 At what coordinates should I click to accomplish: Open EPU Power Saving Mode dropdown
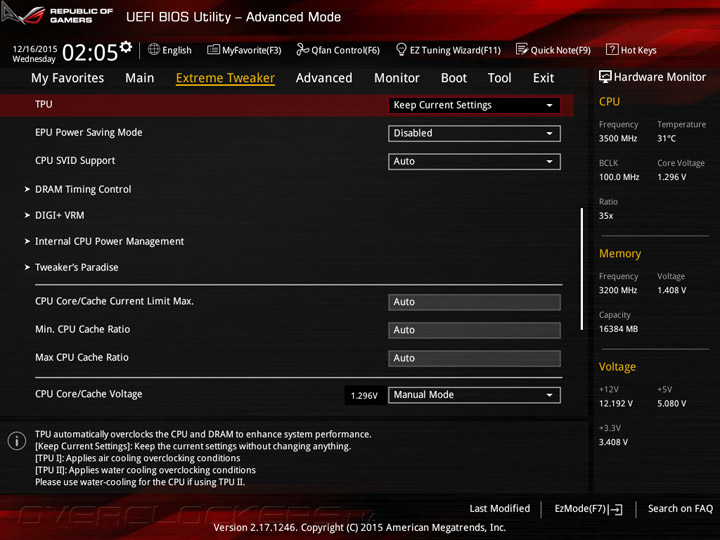coord(474,133)
